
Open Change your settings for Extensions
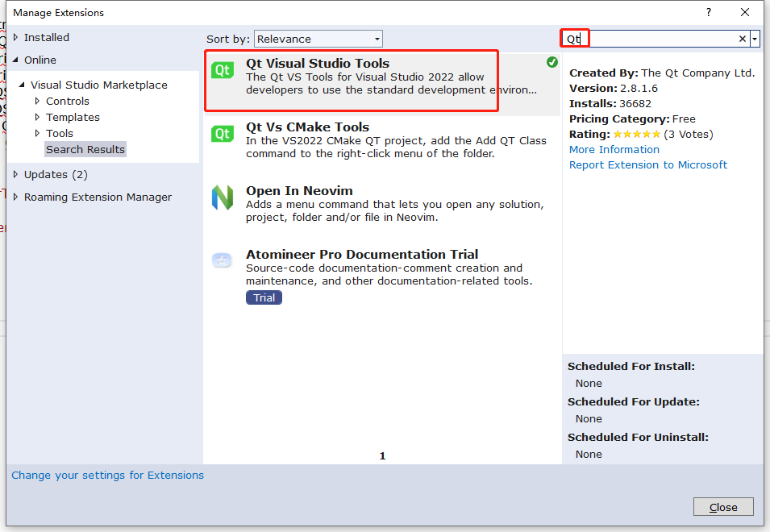point(107,475)
